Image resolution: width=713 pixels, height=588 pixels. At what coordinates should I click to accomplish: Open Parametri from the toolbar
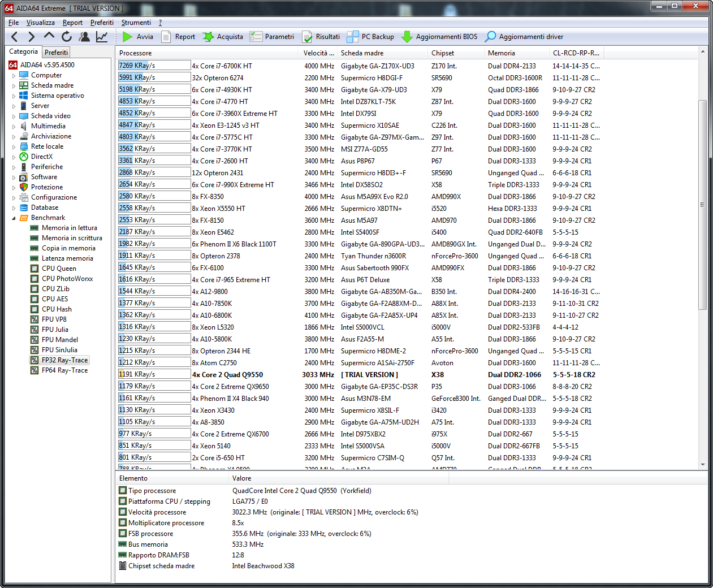coord(272,37)
